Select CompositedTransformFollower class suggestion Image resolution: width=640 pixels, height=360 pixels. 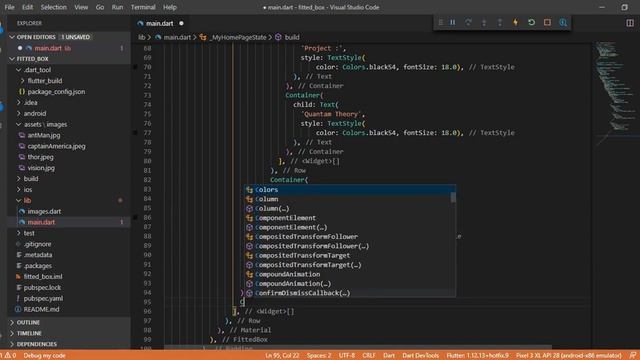point(350,237)
